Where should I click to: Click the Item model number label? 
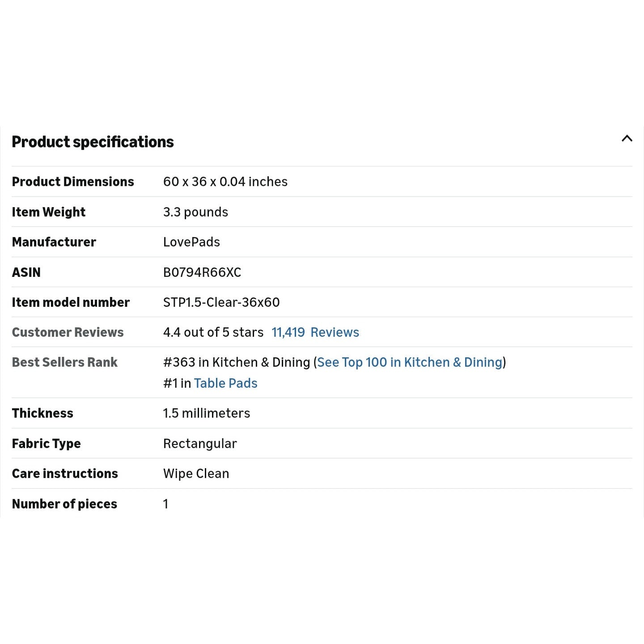(71, 302)
